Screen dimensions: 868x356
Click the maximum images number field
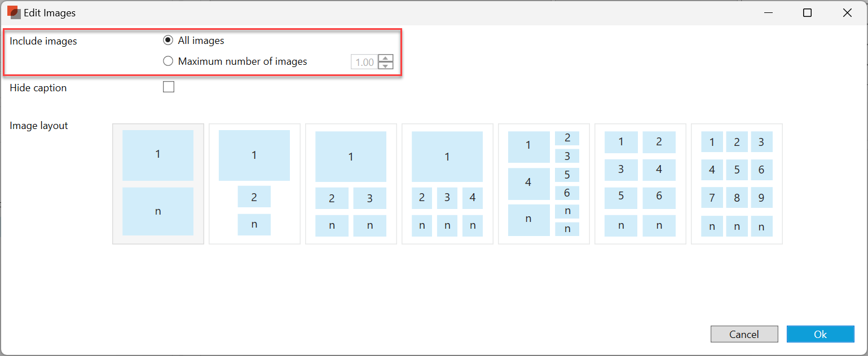[364, 62]
